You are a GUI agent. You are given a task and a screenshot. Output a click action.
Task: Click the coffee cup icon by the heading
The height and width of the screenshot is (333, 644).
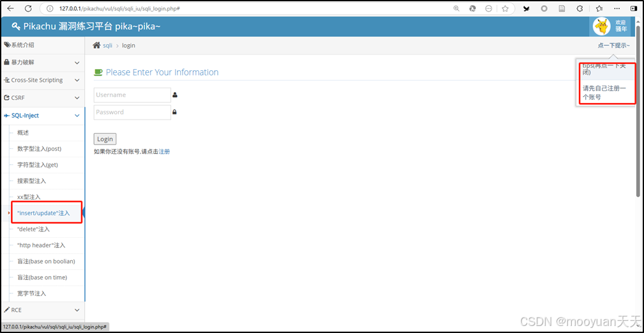coord(98,72)
